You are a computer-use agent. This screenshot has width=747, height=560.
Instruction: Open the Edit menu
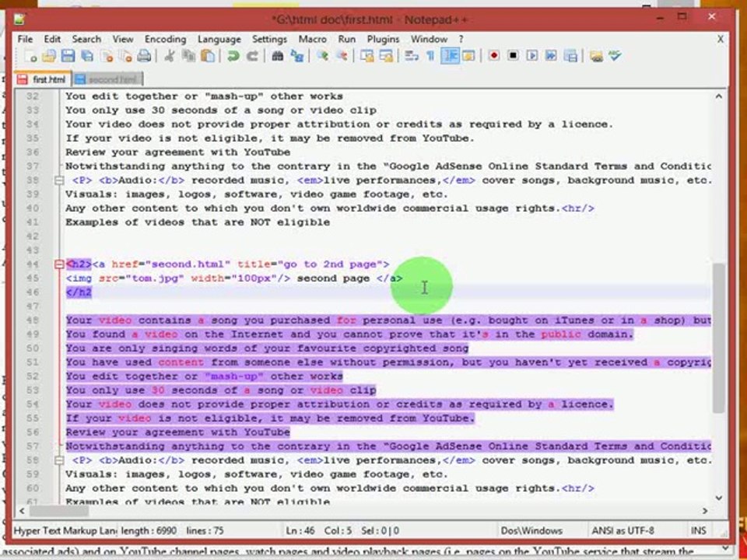(52, 39)
